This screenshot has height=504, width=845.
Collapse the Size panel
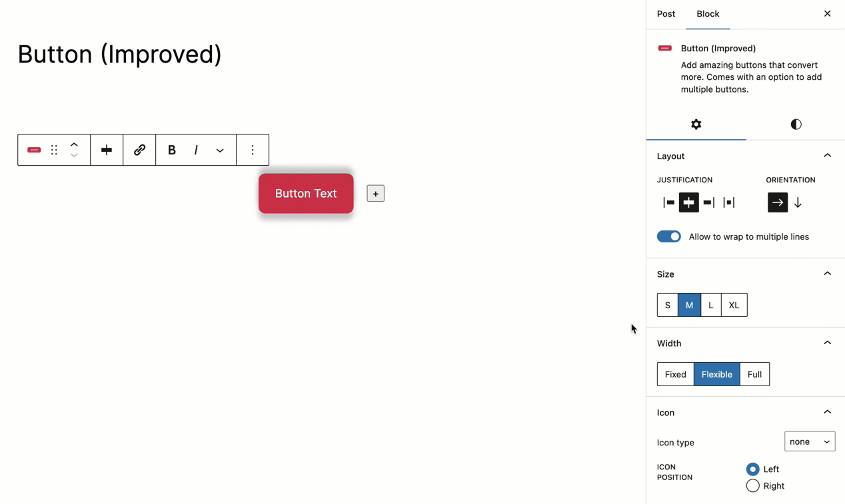click(827, 274)
